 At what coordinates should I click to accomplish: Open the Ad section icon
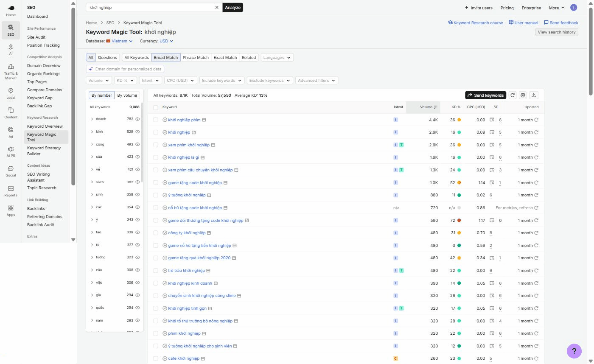11,132
